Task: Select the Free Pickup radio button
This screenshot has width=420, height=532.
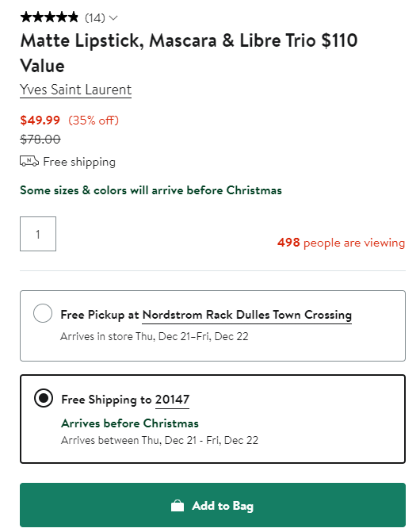Action: coord(43,313)
